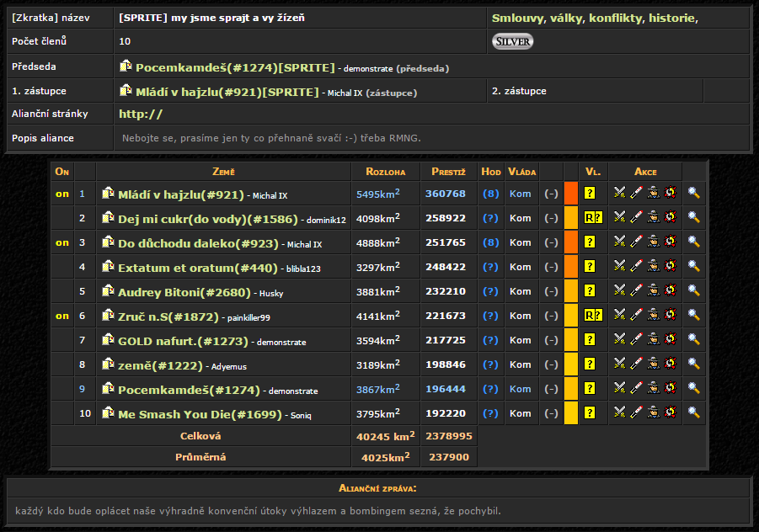Click missile icon for Audrey Bitoni row
Viewport: 759px width, 532px height.
[636, 290]
